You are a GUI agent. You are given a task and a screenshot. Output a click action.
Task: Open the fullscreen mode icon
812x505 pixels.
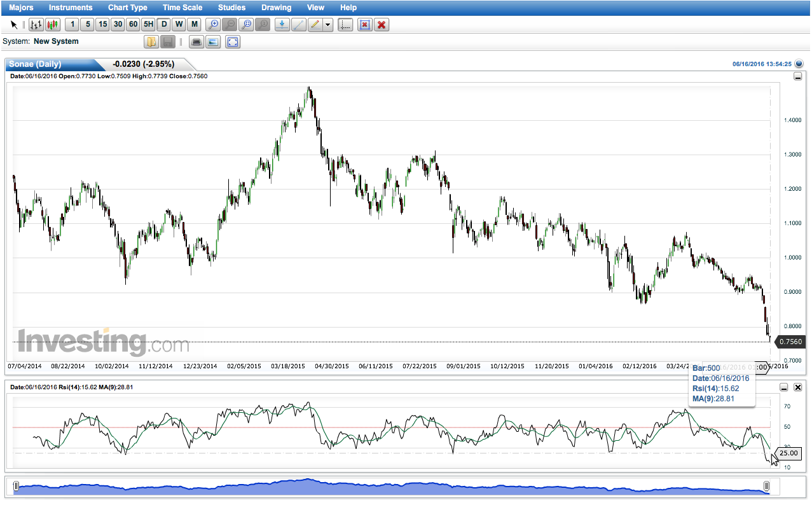click(233, 42)
